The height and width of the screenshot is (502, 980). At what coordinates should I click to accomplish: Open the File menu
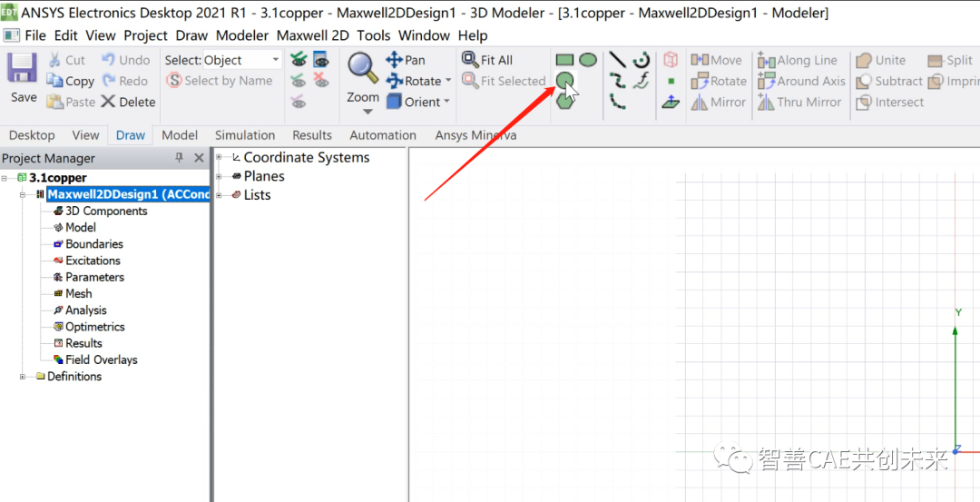[x=37, y=35]
